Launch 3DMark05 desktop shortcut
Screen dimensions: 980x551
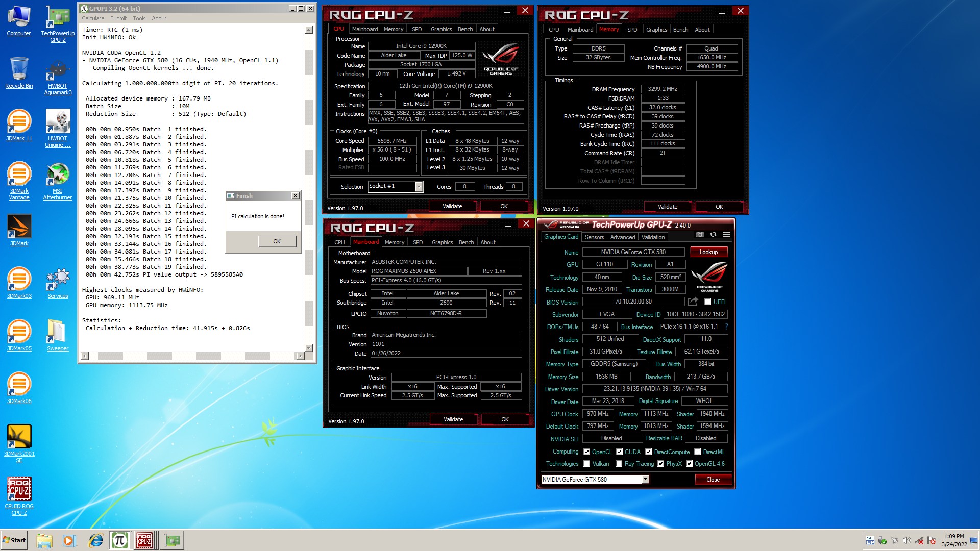click(x=19, y=336)
